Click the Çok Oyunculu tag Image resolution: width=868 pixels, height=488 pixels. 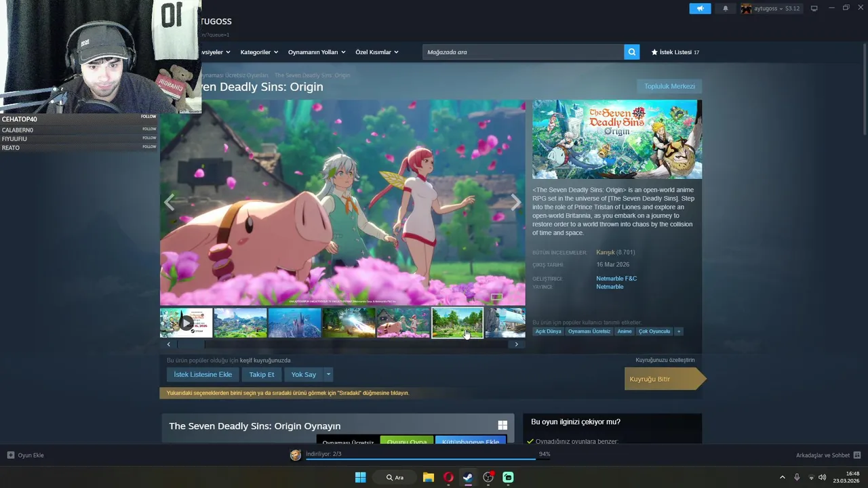654,331
